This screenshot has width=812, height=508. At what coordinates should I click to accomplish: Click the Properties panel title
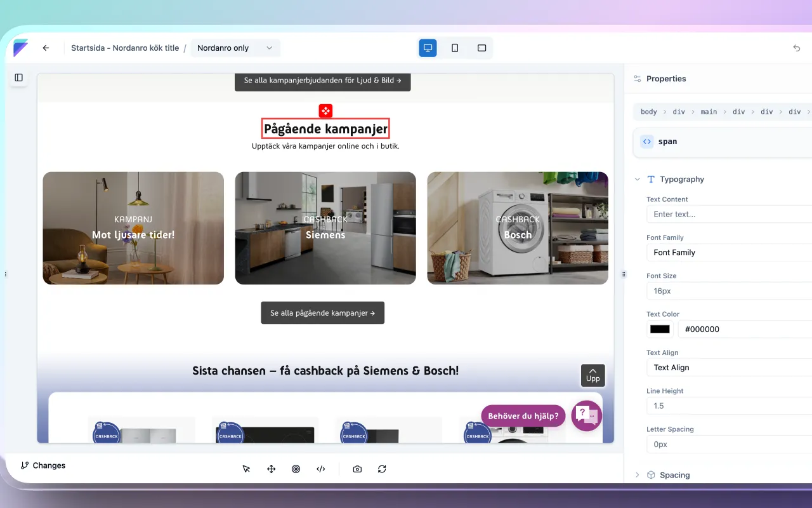click(666, 79)
